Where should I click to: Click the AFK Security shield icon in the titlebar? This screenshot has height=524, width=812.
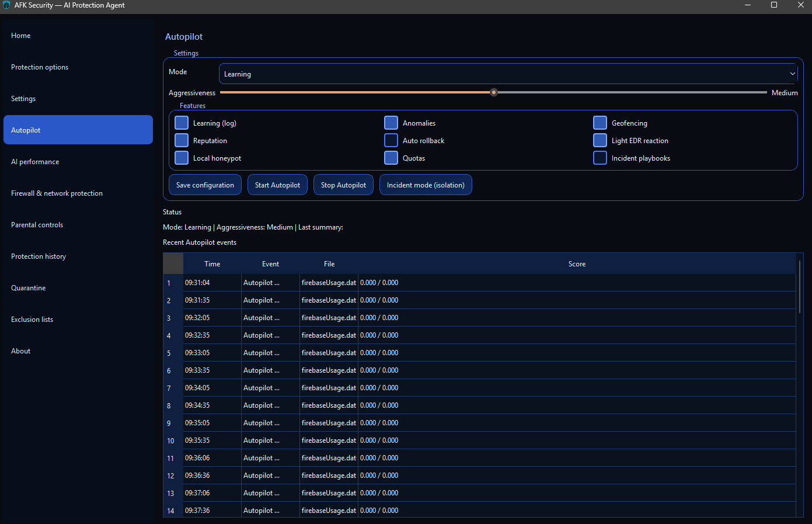click(x=6, y=5)
